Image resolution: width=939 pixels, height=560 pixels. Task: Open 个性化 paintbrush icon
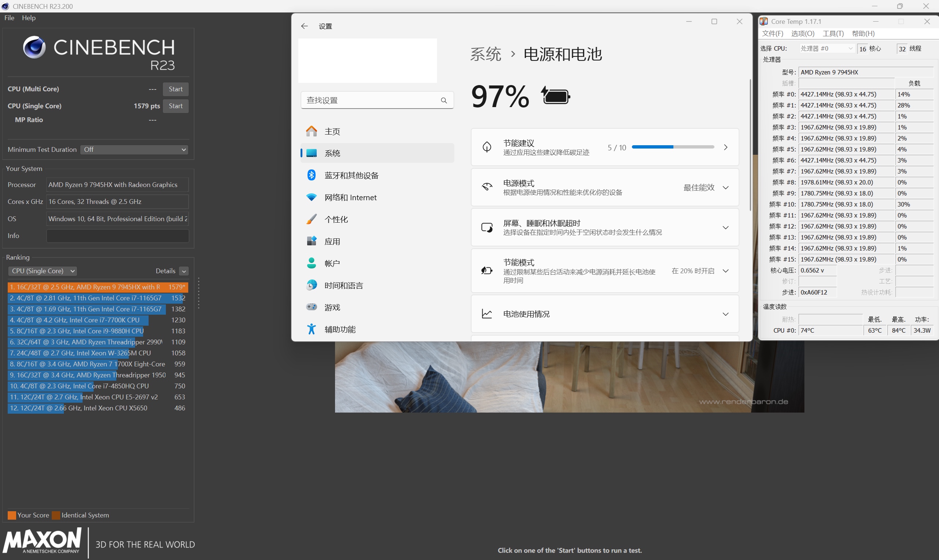pos(312,219)
